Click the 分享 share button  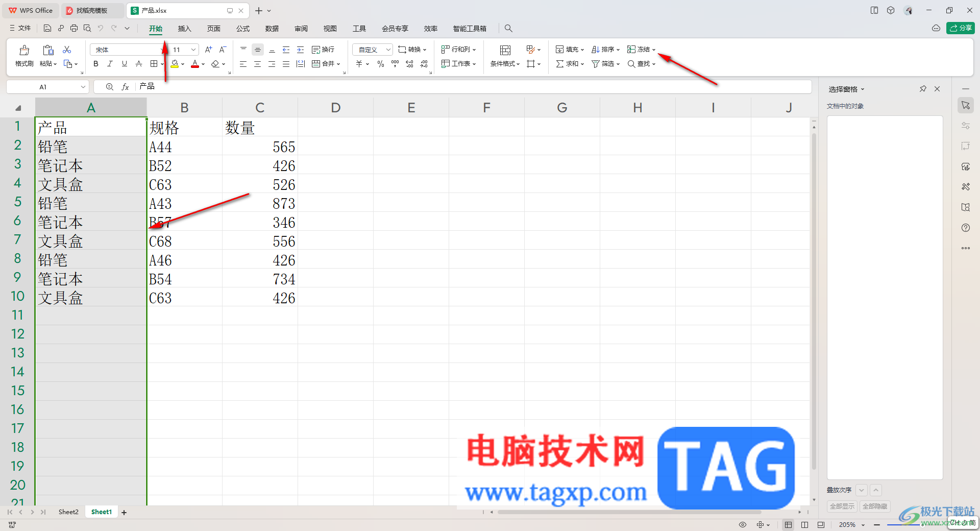pyautogui.click(x=961, y=28)
